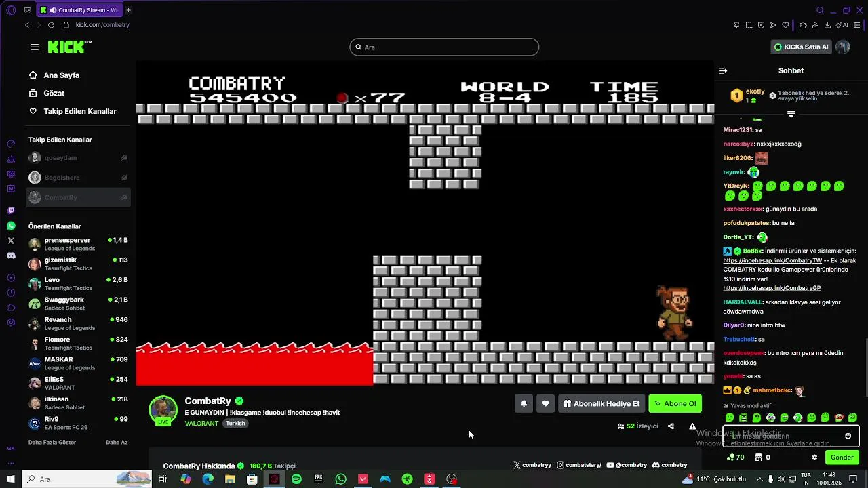Report the stream with the warning icon
This screenshot has width=868, height=488.
pos(692,426)
